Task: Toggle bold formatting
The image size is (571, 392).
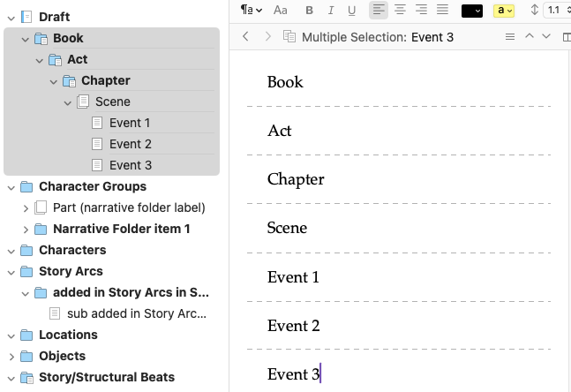Action: [310, 11]
